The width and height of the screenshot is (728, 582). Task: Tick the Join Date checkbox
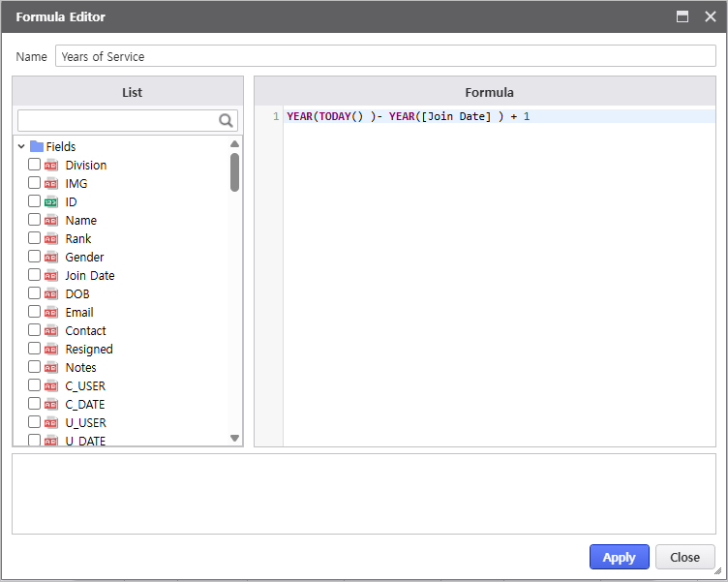[x=35, y=275]
